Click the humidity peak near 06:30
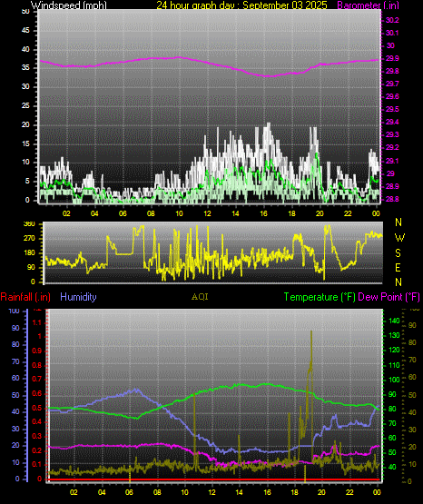Image resolution: width=423 pixels, height=504 pixels. [x=136, y=390]
